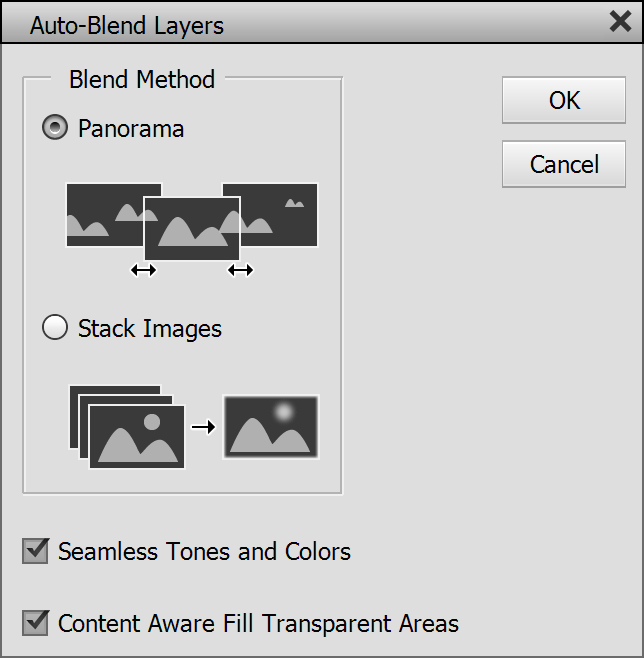Click the middle overlapping panorama image
This screenshot has width=644, height=658.
(192, 228)
